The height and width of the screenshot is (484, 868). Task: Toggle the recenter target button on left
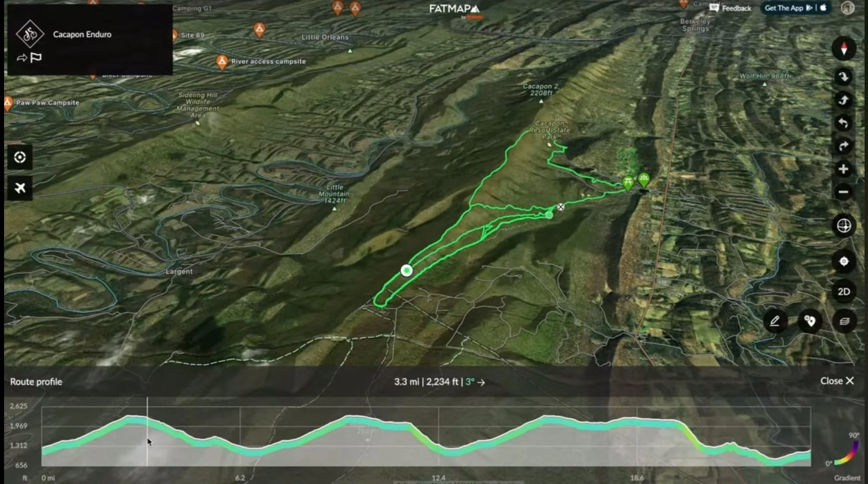point(20,157)
